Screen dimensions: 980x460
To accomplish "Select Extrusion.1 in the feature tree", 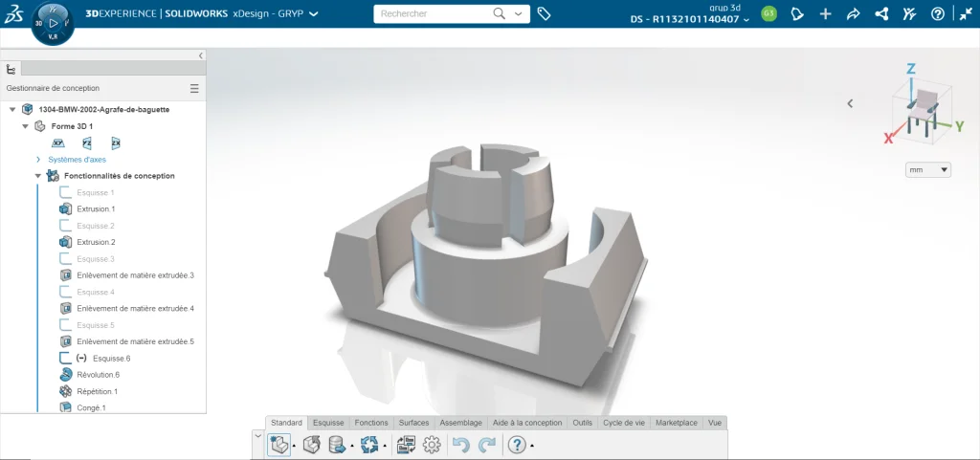I will pos(95,209).
